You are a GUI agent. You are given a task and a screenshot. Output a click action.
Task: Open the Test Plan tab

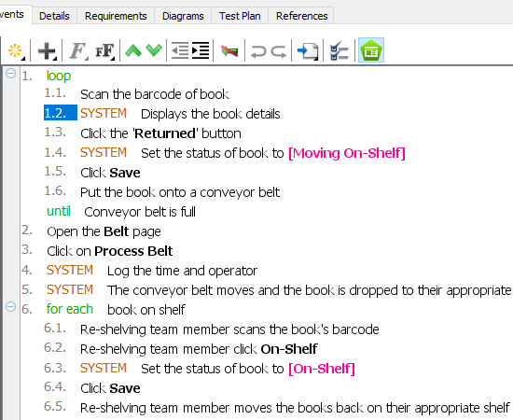pos(240,16)
